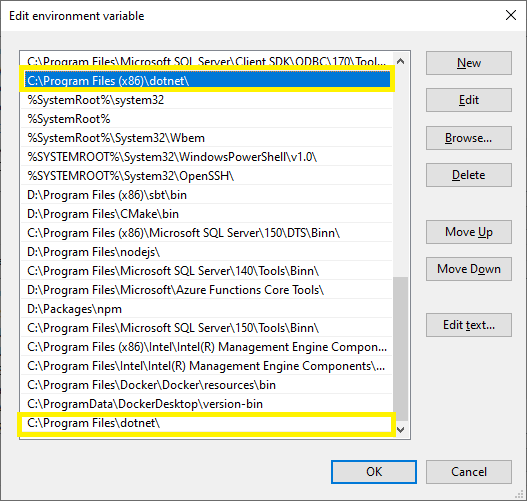Open the Edit text... view

tap(469, 325)
